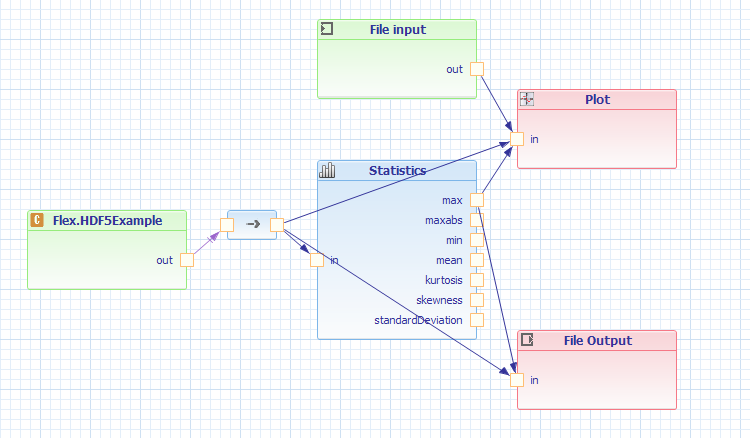The height and width of the screenshot is (438, 750).
Task: Click the Statistics in input port
Action: 317,260
